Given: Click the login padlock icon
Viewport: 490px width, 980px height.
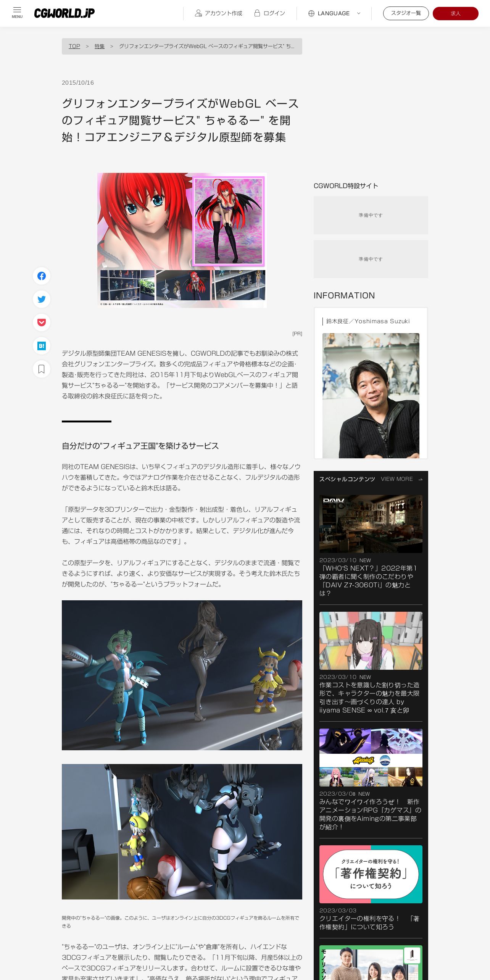Looking at the screenshot, I should point(257,13).
